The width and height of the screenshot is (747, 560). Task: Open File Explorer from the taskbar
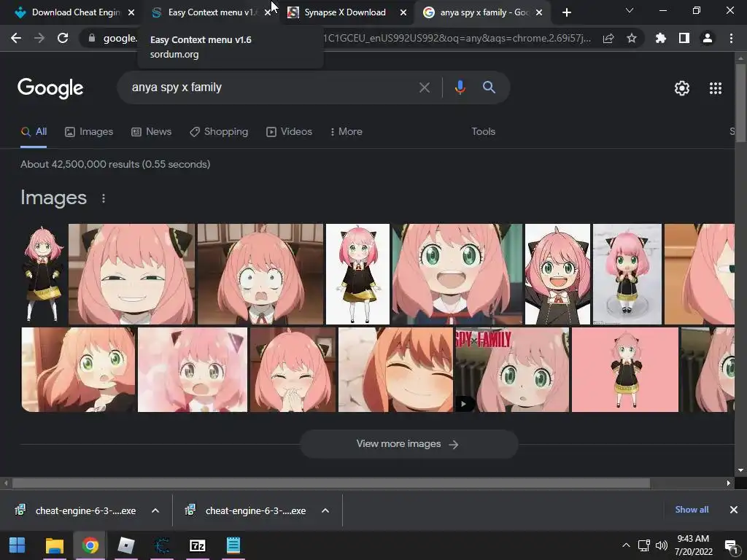(54, 545)
